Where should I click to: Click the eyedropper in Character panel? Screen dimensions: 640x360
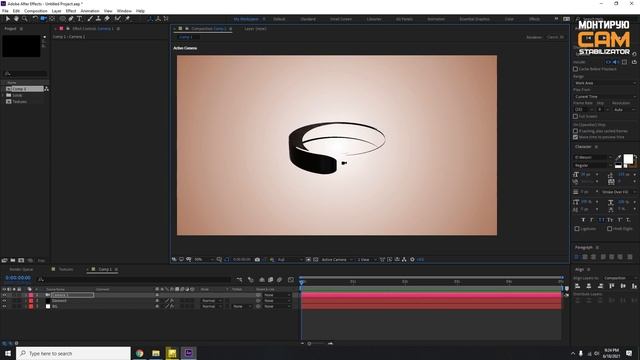click(x=618, y=158)
